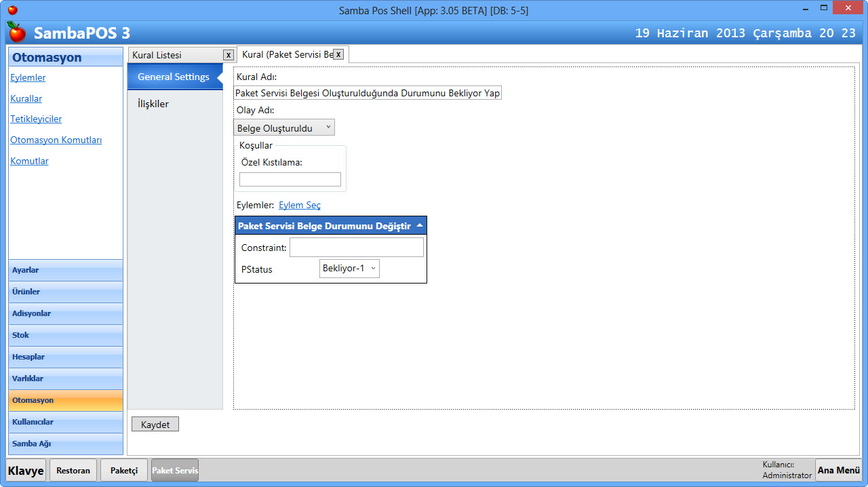Screen dimensions: 868x487
Task: Go to Ana Menü
Action: click(x=838, y=470)
